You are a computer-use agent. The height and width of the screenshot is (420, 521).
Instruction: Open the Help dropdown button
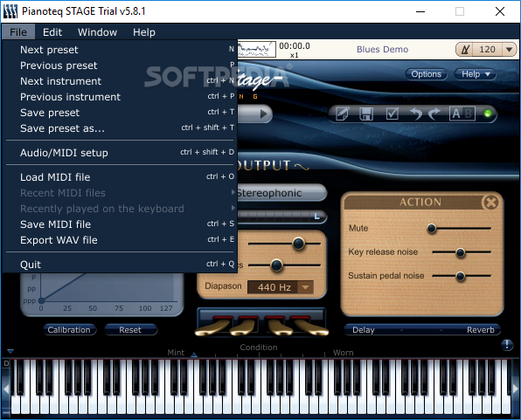(476, 74)
